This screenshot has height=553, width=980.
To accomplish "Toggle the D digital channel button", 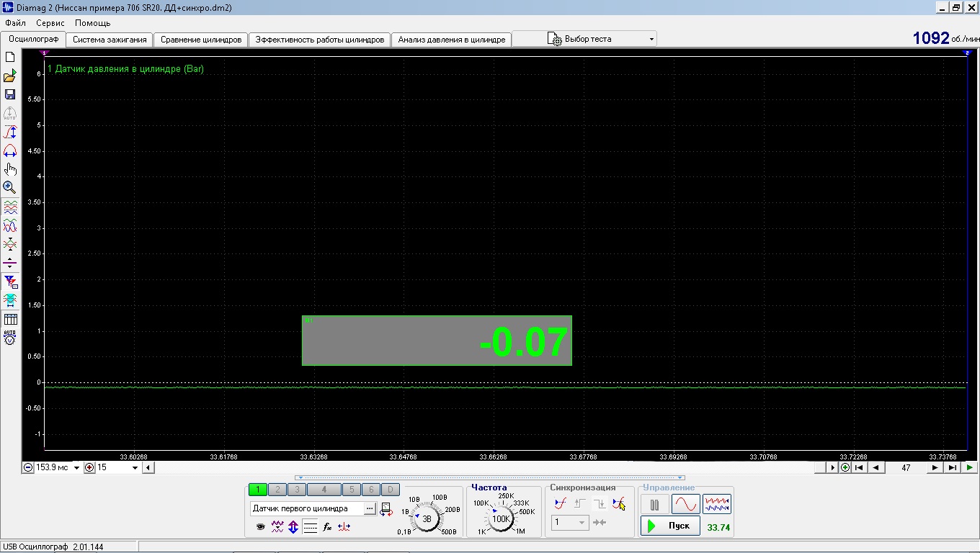I will click(x=390, y=490).
